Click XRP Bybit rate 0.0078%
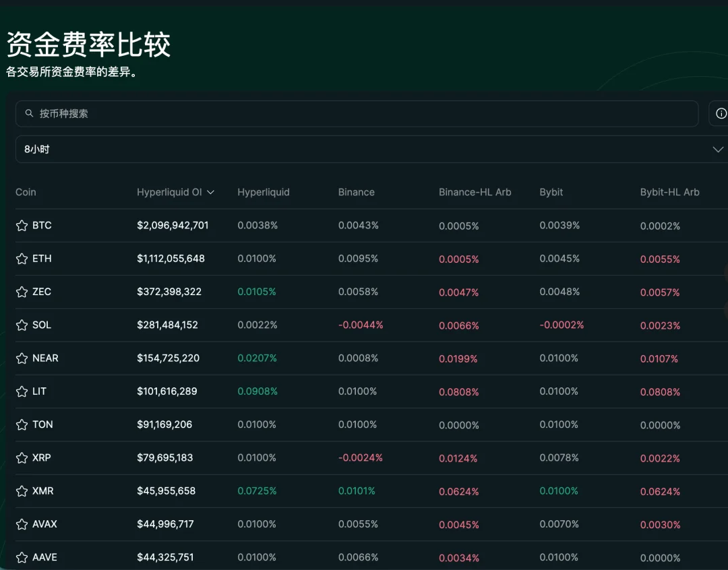This screenshot has width=728, height=570. point(559,457)
